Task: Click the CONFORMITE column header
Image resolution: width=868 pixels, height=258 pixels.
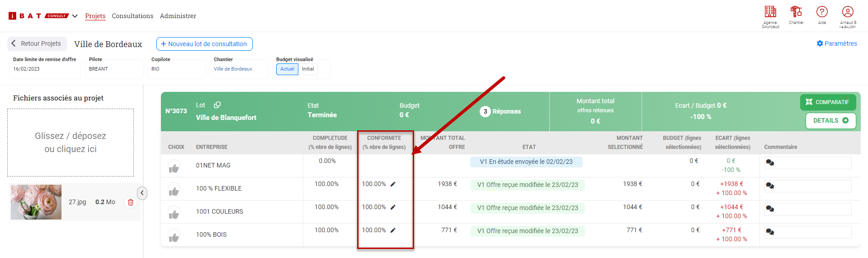Action: [x=384, y=142]
